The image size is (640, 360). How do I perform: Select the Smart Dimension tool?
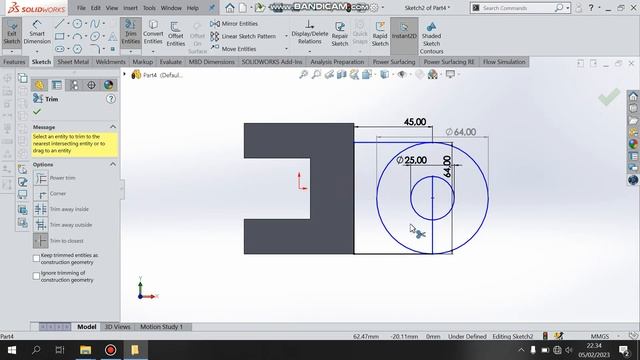click(37, 33)
